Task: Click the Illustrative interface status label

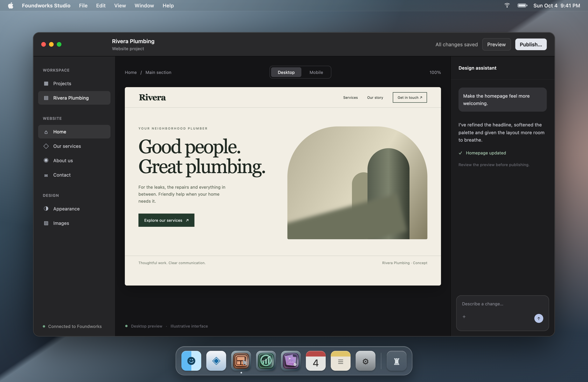Action: coord(189,326)
